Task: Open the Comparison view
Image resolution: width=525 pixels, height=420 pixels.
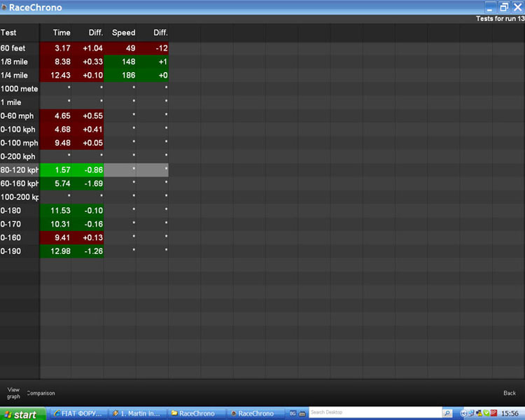Action: point(41,393)
